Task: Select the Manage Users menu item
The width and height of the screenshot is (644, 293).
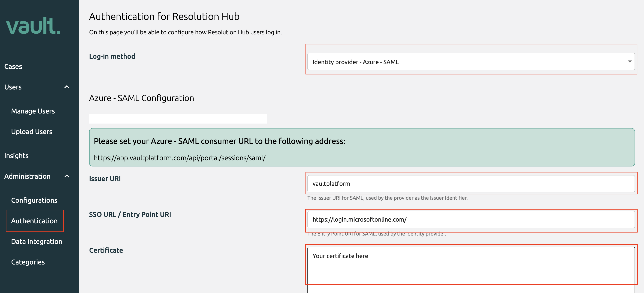Action: click(34, 111)
